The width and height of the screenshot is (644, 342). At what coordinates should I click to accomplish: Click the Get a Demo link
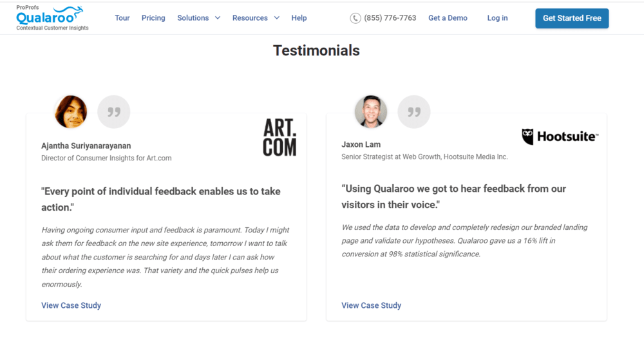pyautogui.click(x=448, y=18)
